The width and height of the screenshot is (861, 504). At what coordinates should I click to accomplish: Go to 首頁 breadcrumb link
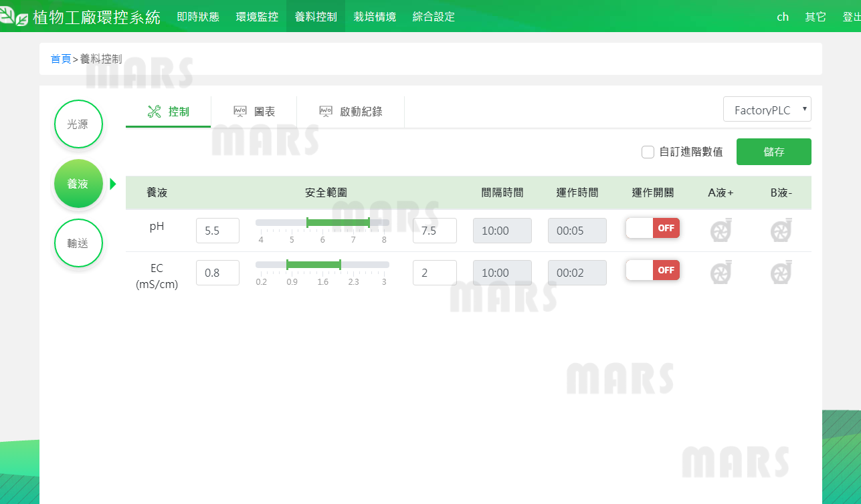point(61,59)
